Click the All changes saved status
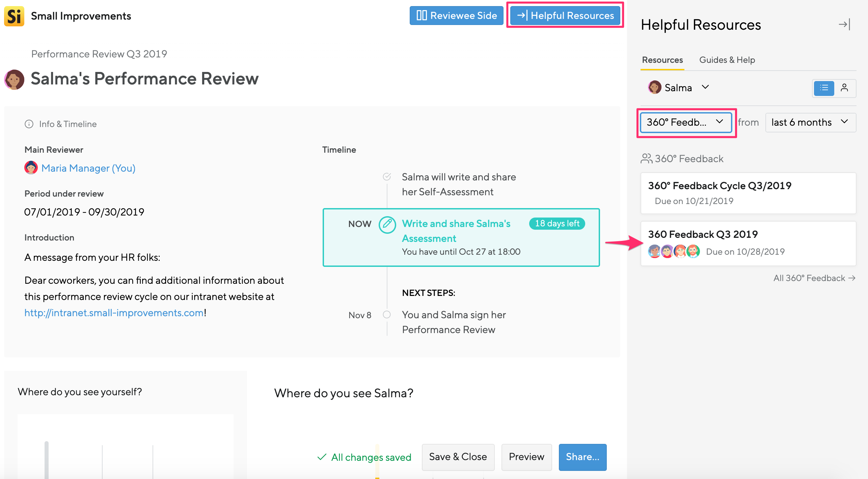The width and height of the screenshot is (868, 479). point(364,457)
